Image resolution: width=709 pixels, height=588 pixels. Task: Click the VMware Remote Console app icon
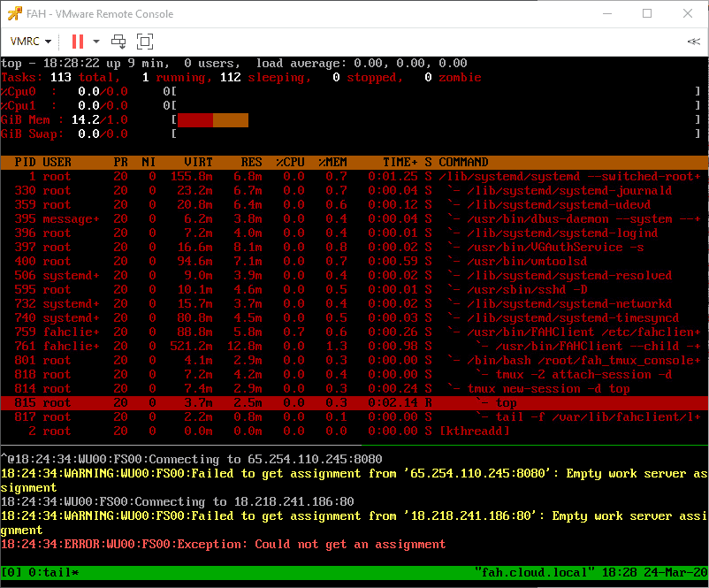coord(14,13)
